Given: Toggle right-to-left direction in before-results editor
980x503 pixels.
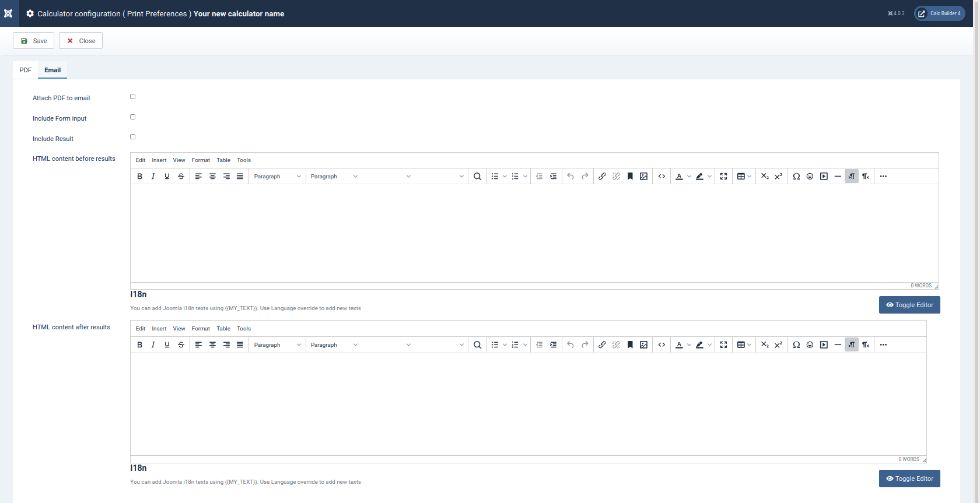Looking at the screenshot, I should pyautogui.click(x=866, y=176).
